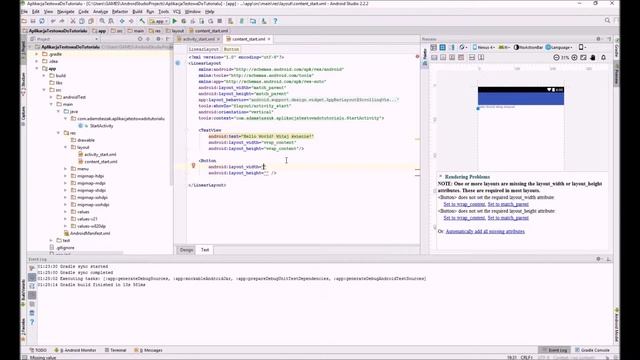
Task: Expand the values folder in project tree
Action: click(65, 212)
